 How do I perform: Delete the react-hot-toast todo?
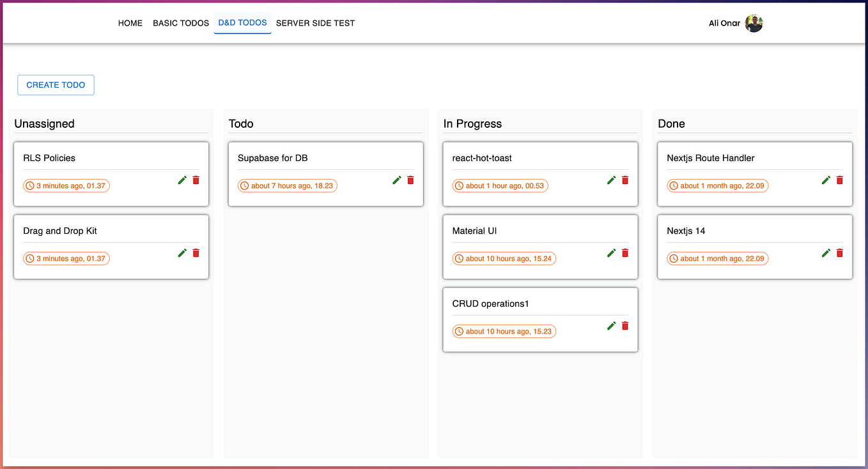tap(624, 180)
